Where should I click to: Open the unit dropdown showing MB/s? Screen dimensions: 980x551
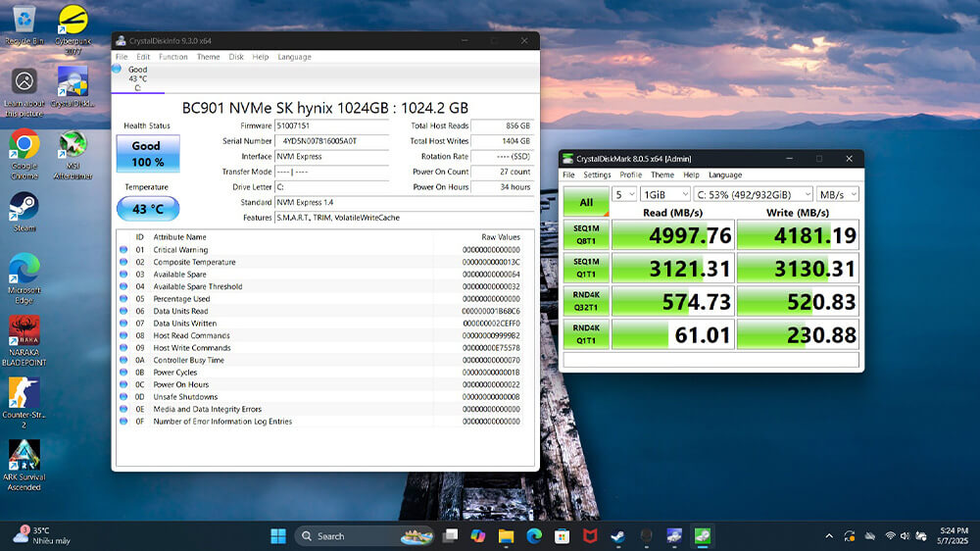838,194
